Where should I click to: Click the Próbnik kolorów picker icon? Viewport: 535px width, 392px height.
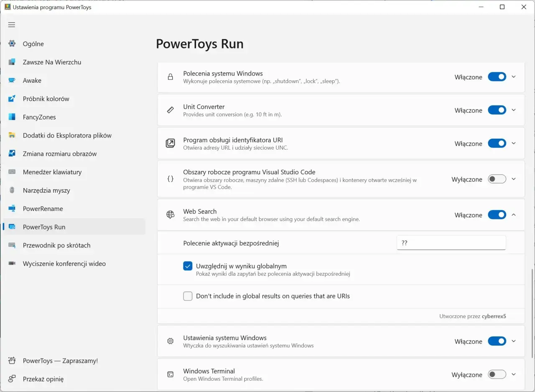12,99
